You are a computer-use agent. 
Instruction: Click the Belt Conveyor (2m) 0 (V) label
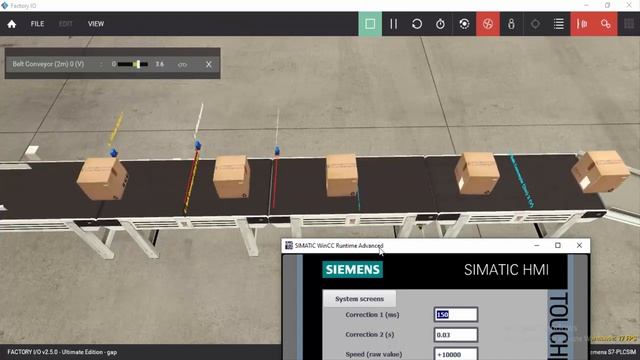tap(48, 64)
